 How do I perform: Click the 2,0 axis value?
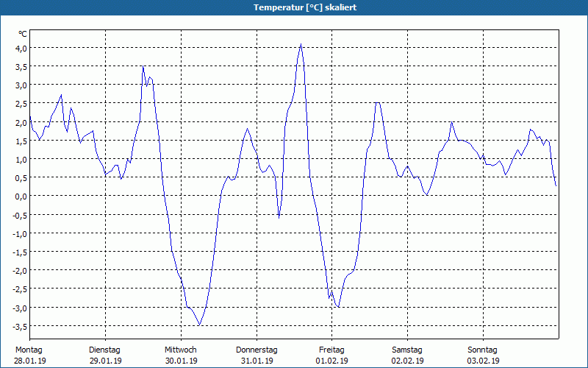(21, 122)
